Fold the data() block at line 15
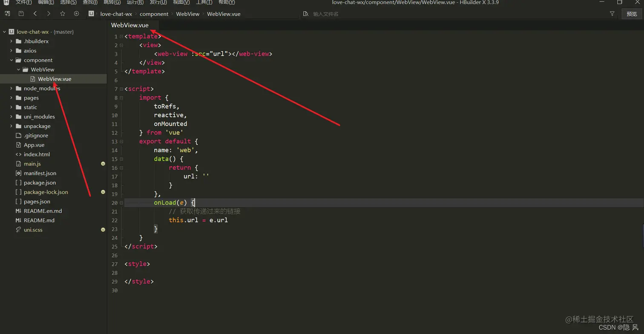644x334 pixels. (121, 159)
